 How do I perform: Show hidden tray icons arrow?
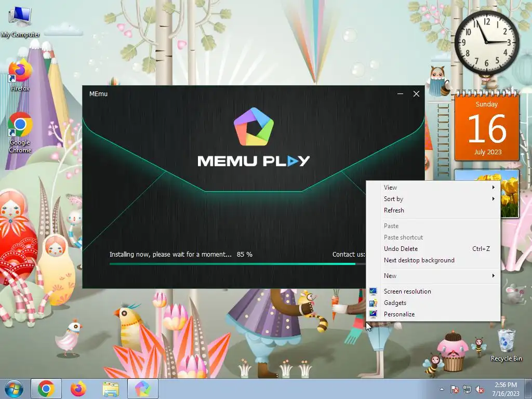[442, 390]
